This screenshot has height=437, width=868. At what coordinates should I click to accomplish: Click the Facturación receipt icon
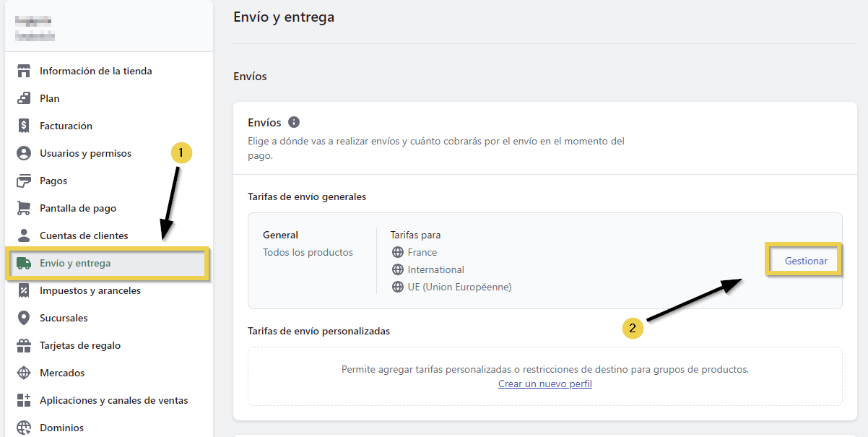[x=25, y=126]
